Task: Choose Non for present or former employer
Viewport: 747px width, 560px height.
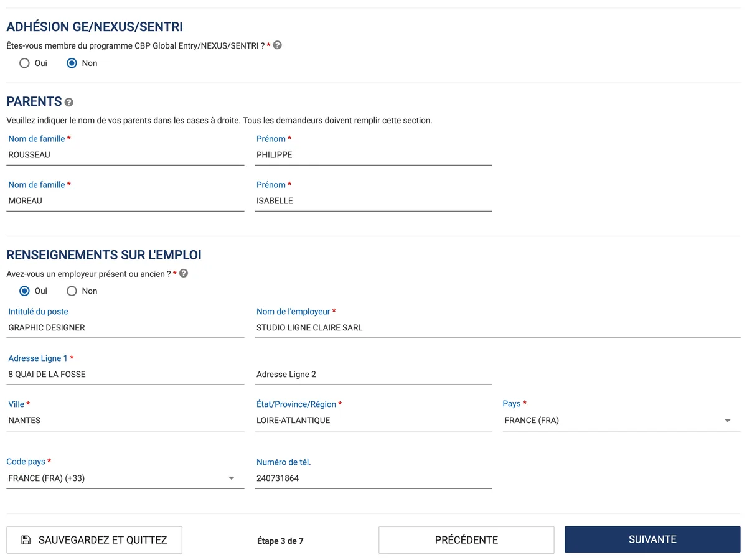Action: [72, 291]
